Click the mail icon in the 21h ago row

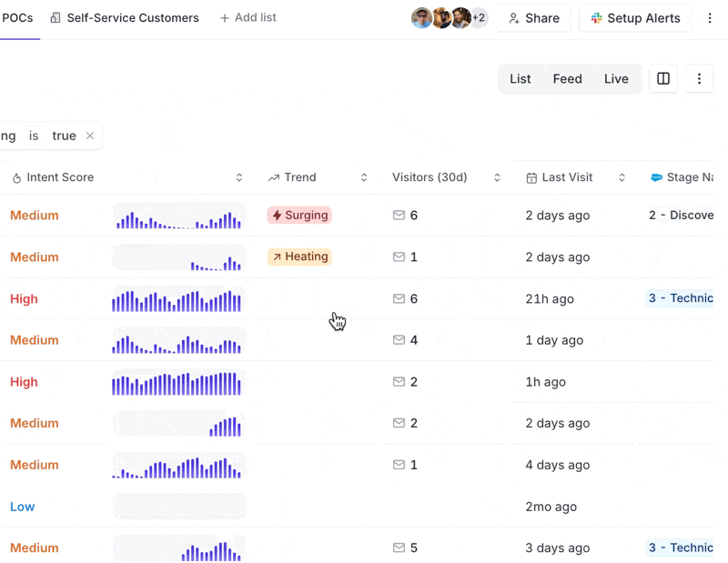[399, 298]
